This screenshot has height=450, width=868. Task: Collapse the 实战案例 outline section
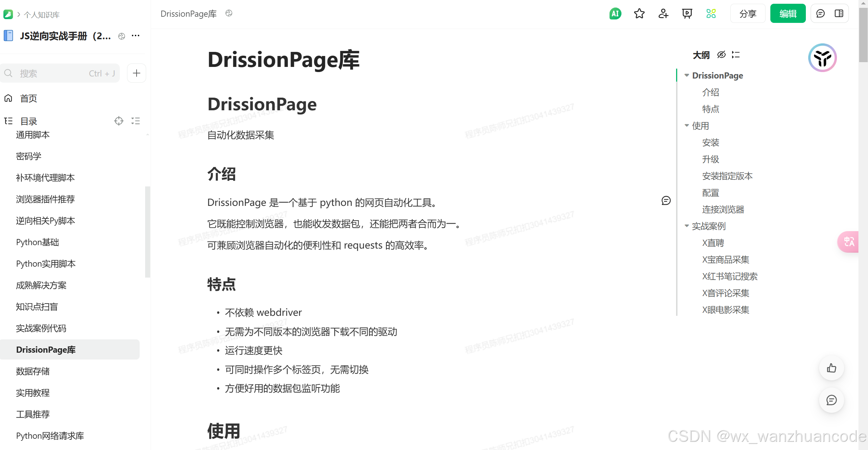tap(687, 226)
